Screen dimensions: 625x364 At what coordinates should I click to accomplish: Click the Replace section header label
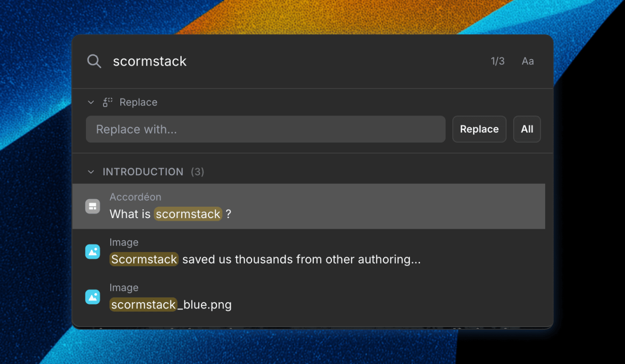tap(138, 102)
